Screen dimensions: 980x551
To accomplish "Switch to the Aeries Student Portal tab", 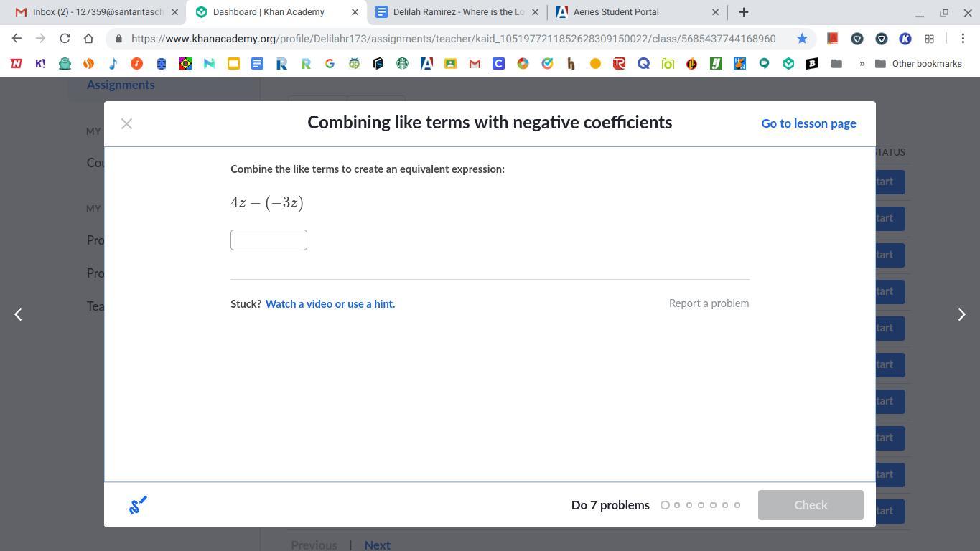I will coord(637,12).
